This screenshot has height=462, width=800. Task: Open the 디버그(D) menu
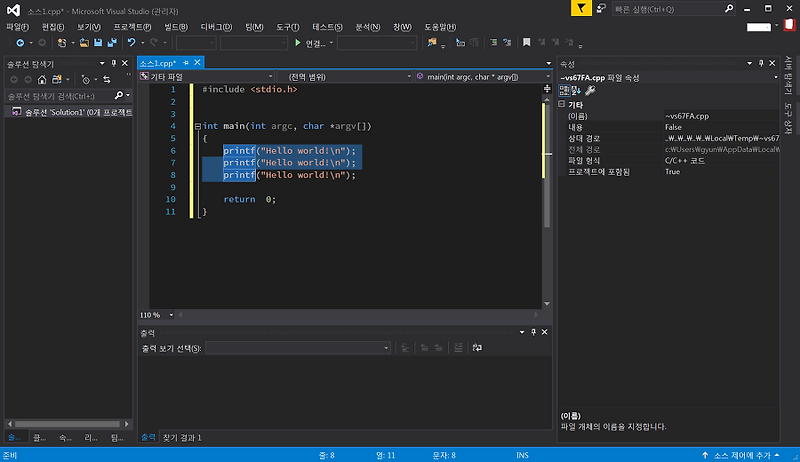[216, 27]
